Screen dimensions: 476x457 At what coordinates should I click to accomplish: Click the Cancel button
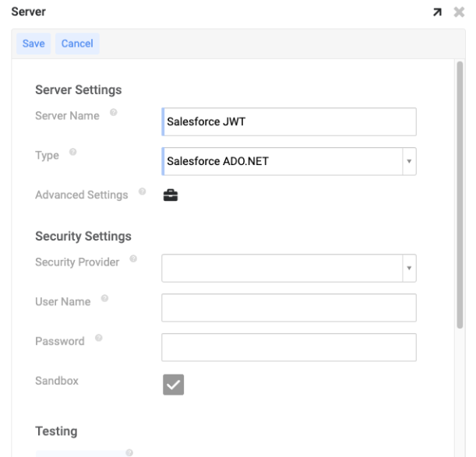tap(77, 44)
